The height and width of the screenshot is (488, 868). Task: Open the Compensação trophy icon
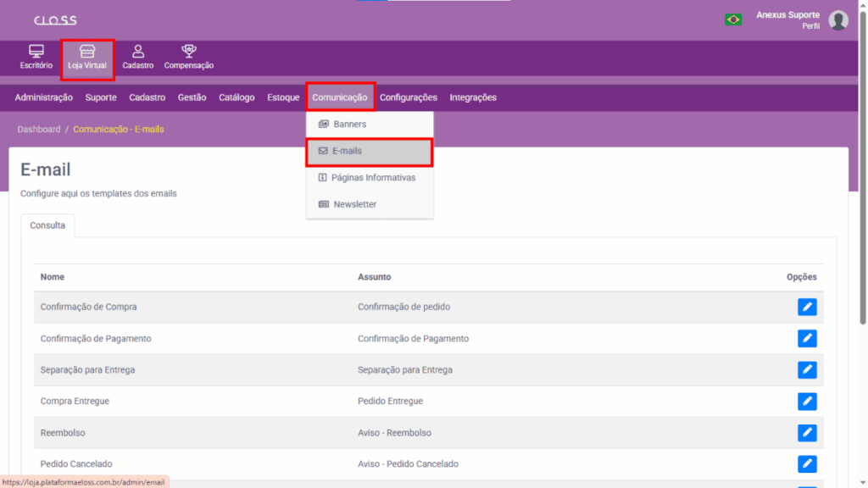189,53
